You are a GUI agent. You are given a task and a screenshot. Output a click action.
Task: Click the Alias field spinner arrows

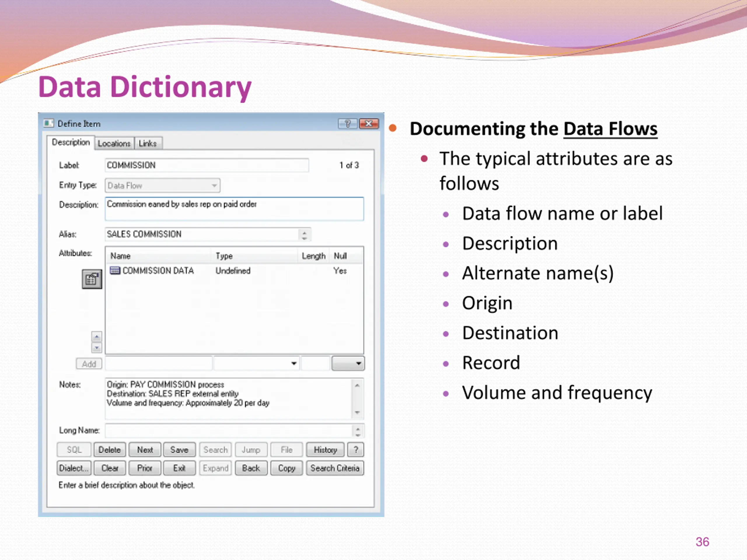304,235
